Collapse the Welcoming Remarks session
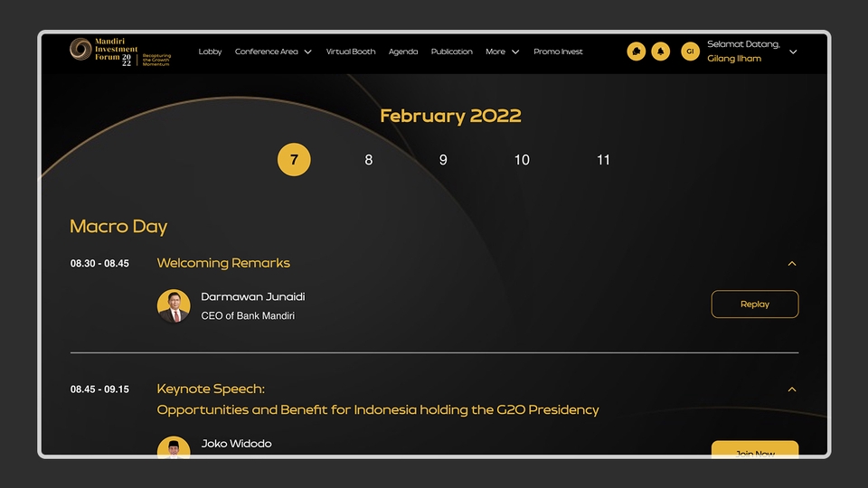 click(x=792, y=263)
